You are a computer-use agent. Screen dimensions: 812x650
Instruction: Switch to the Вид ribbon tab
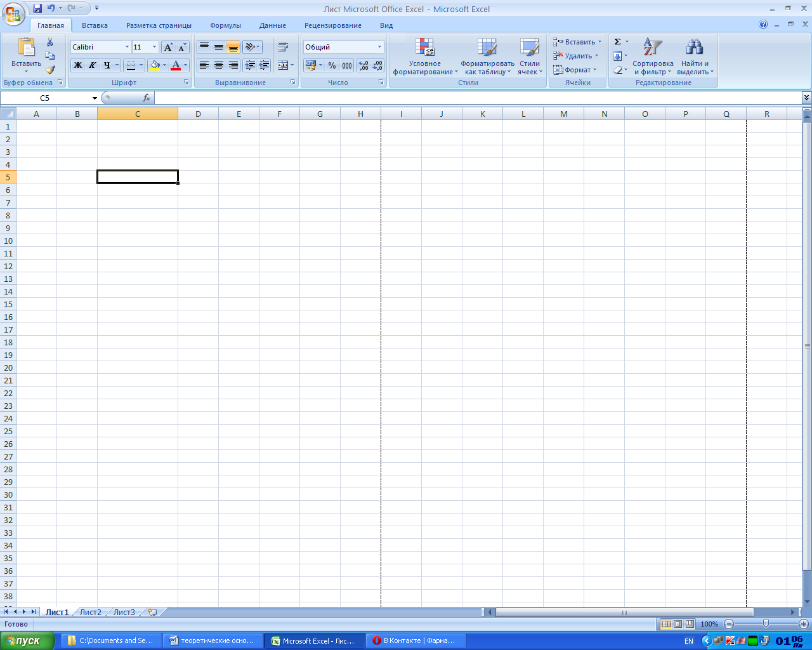click(386, 25)
